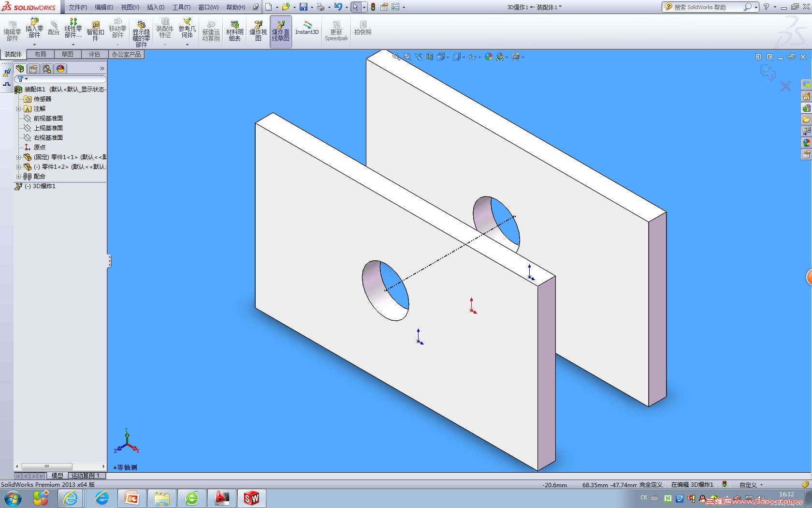The width and height of the screenshot is (812, 508).
Task: Select 传感器 in the feature tree
Action: (43, 99)
